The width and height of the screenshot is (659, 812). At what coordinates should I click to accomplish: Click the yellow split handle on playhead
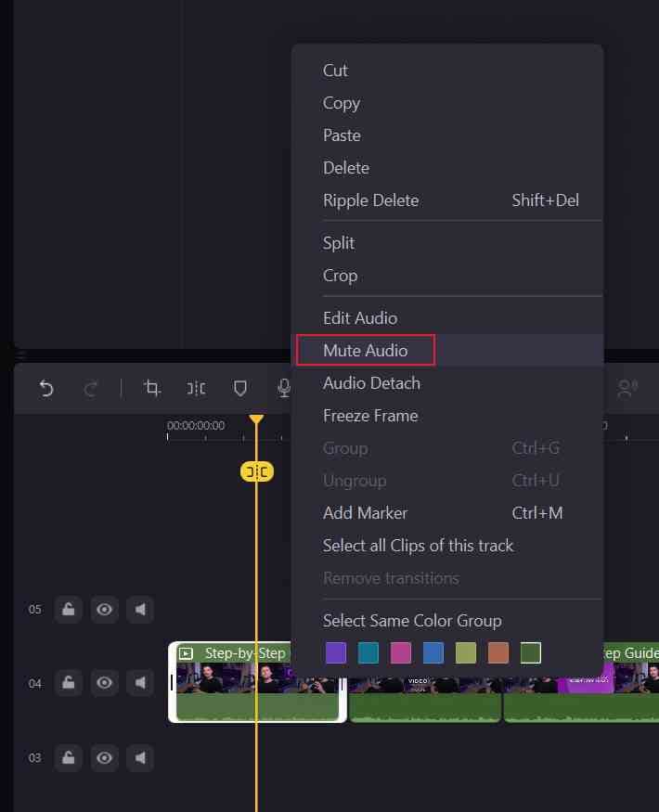tap(257, 471)
